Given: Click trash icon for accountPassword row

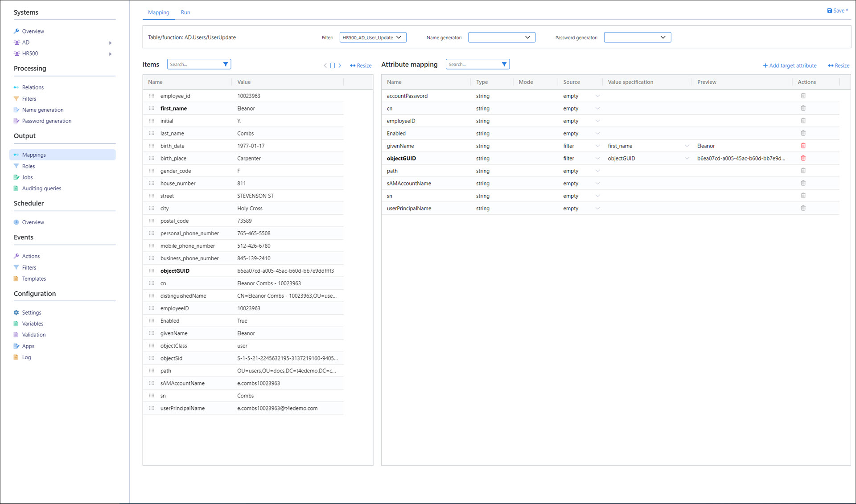Looking at the screenshot, I should point(803,96).
